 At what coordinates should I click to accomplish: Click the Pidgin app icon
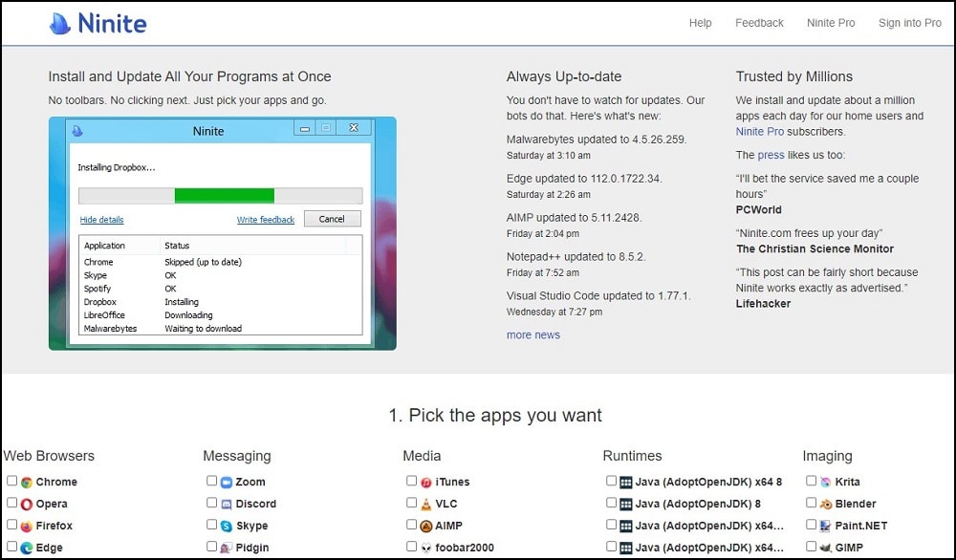(227, 549)
